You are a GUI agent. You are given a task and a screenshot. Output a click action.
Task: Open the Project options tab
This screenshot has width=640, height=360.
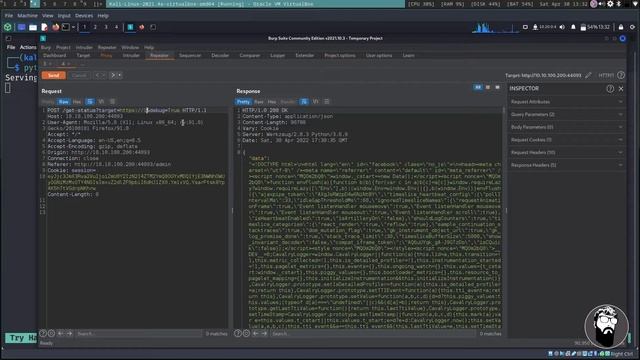coord(340,56)
